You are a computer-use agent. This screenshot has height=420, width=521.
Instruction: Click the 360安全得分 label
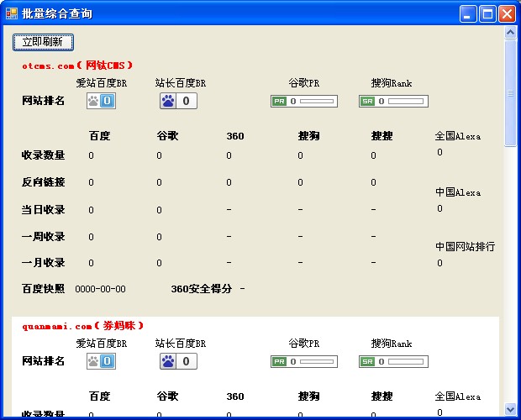(x=202, y=289)
